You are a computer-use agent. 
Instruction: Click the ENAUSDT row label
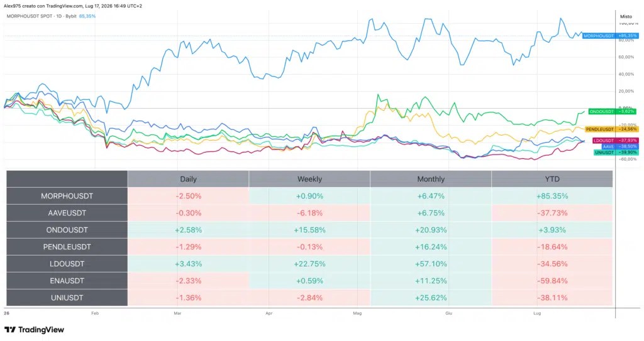tap(67, 281)
